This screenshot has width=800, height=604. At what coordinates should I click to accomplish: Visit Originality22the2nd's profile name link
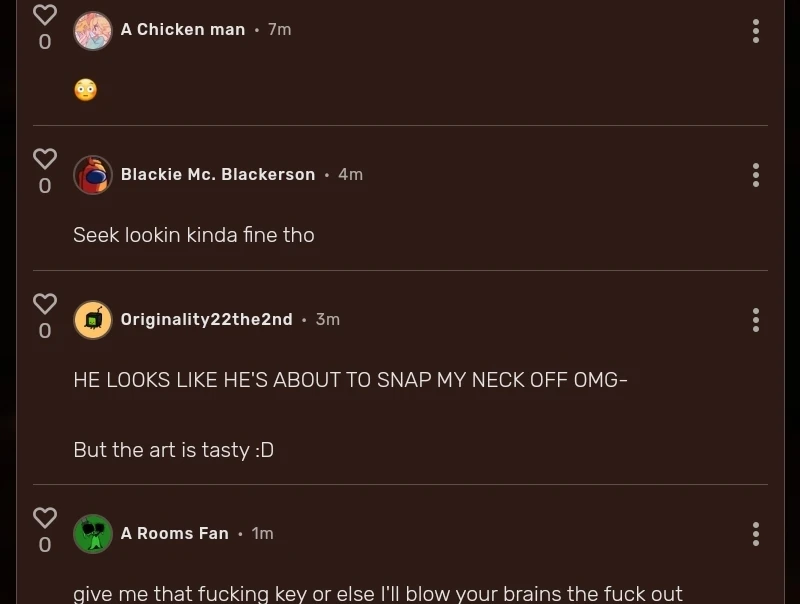tap(207, 319)
